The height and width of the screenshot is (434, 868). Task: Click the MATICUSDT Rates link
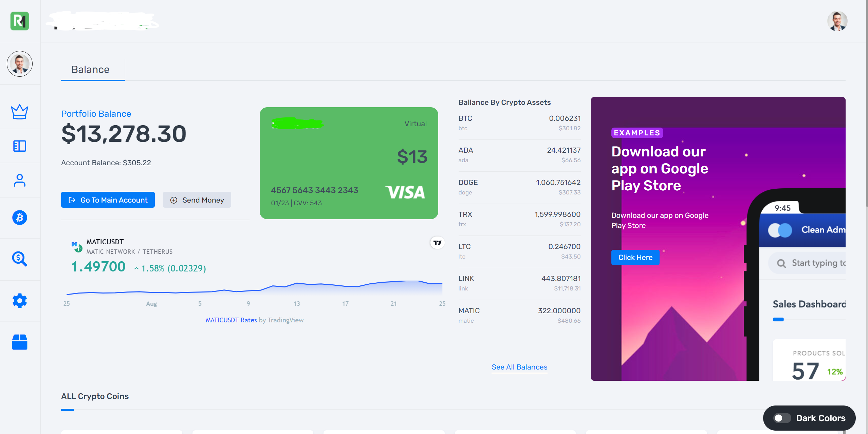tap(231, 320)
